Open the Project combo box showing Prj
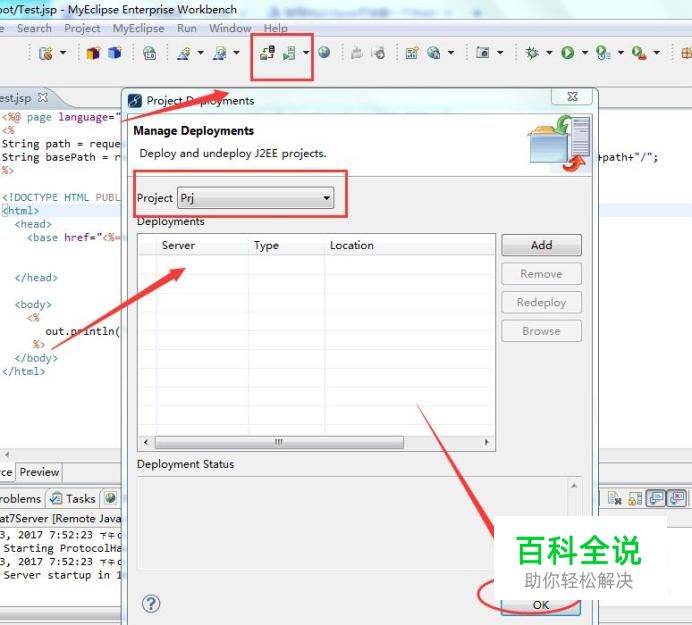 [x=256, y=198]
